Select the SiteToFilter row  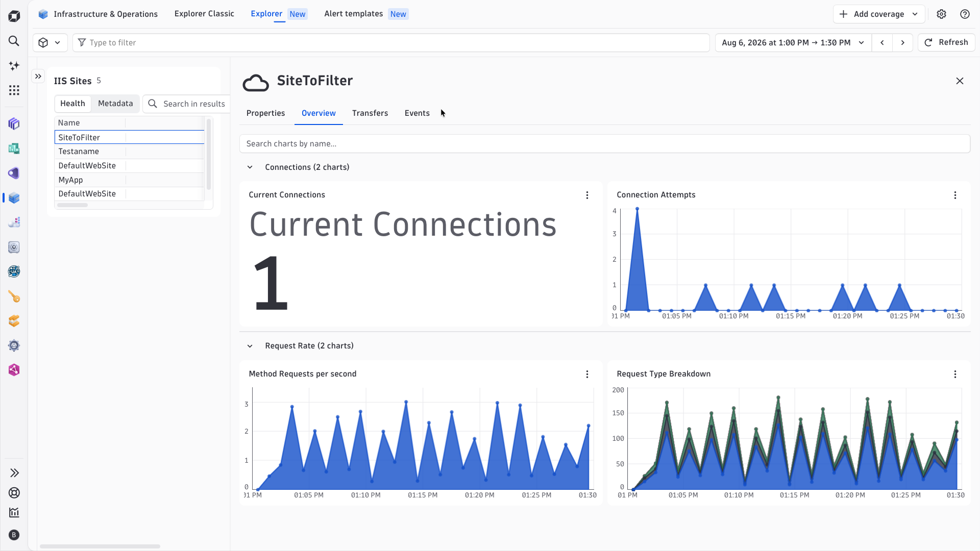coord(129,137)
